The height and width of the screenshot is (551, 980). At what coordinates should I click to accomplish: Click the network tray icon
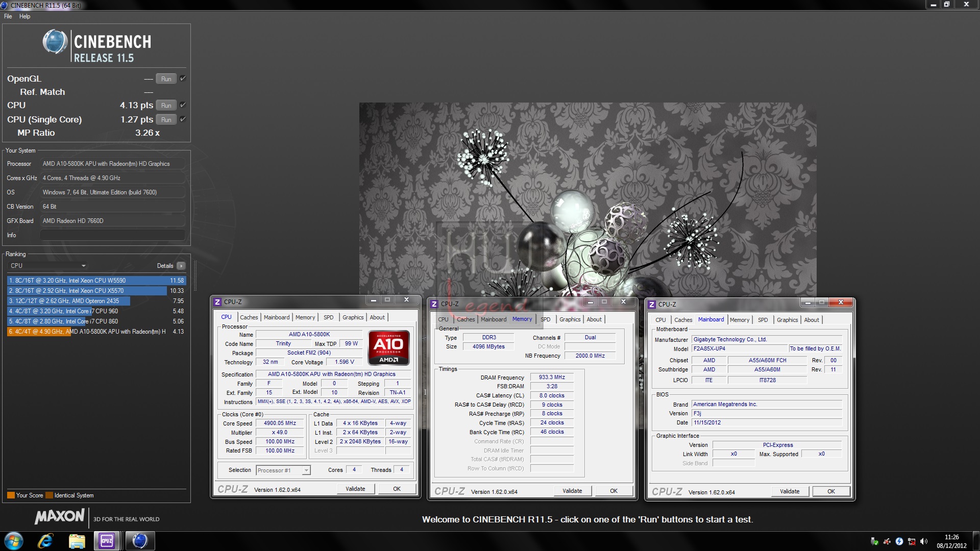tap(912, 542)
